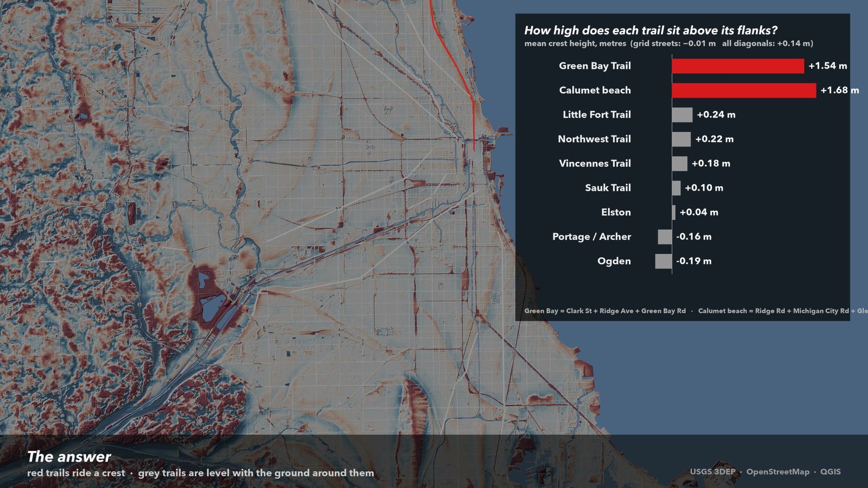Click the 'Ogden' label

(x=614, y=261)
